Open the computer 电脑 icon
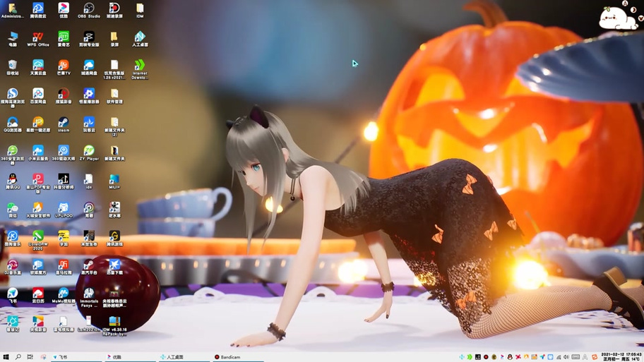The height and width of the screenshot is (362, 644). 12,39
